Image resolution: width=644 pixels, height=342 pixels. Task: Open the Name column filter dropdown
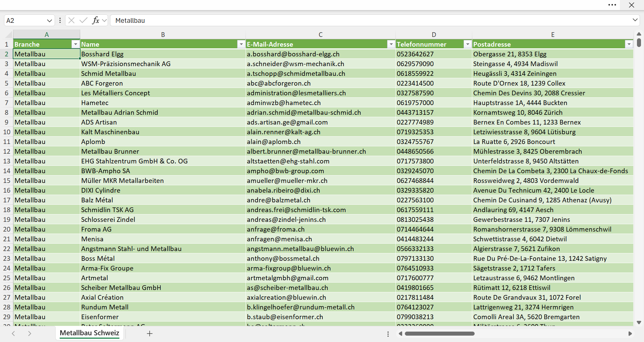pyautogui.click(x=241, y=44)
